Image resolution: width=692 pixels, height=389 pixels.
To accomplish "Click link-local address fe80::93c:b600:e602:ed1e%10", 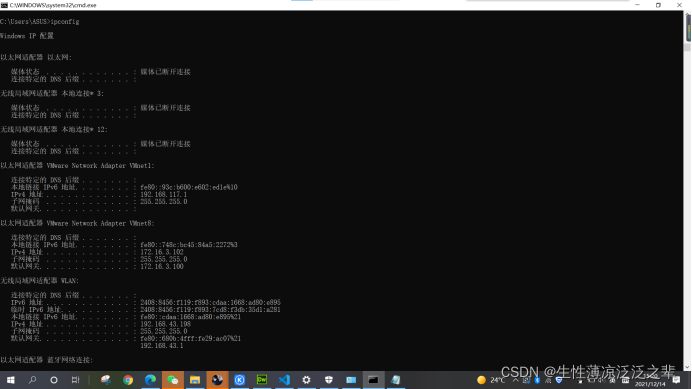I will [x=189, y=187].
